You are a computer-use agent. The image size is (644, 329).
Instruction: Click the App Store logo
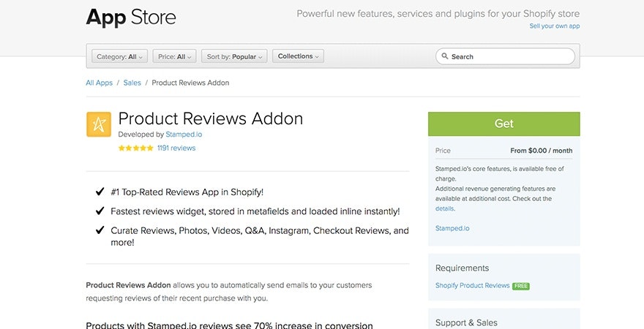131,17
